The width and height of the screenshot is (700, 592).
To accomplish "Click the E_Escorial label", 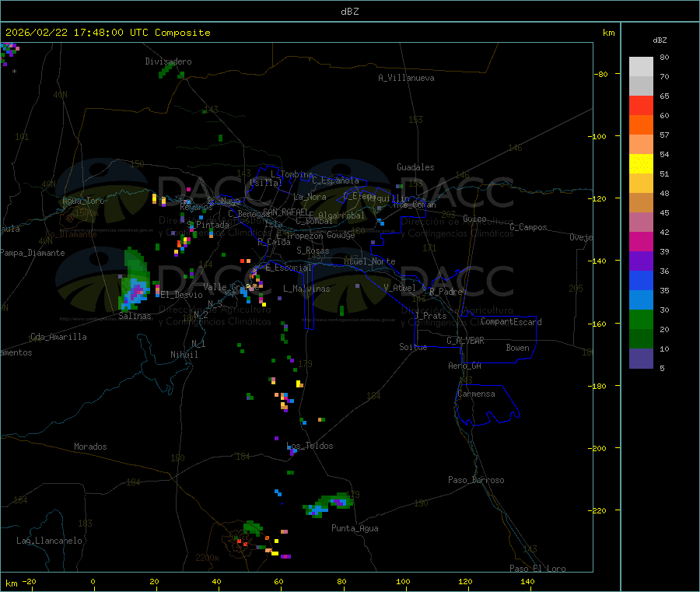I will pyautogui.click(x=289, y=268).
